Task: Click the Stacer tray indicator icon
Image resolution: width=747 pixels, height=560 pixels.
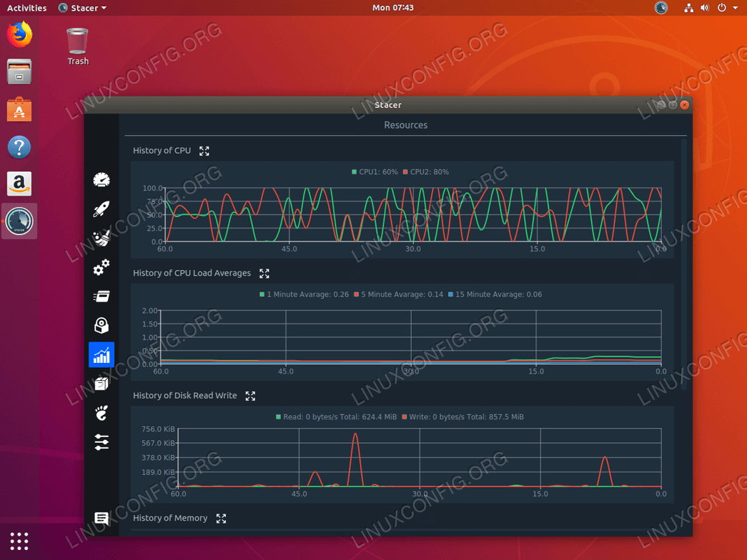Action: [x=661, y=8]
